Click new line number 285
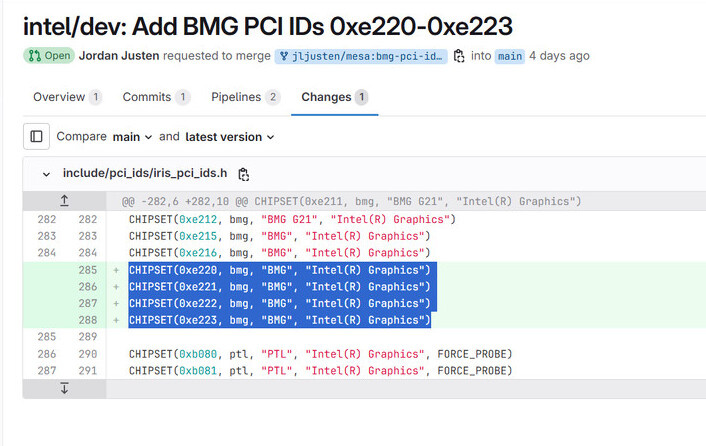Screen dimensions: 706x446 (x=86, y=270)
